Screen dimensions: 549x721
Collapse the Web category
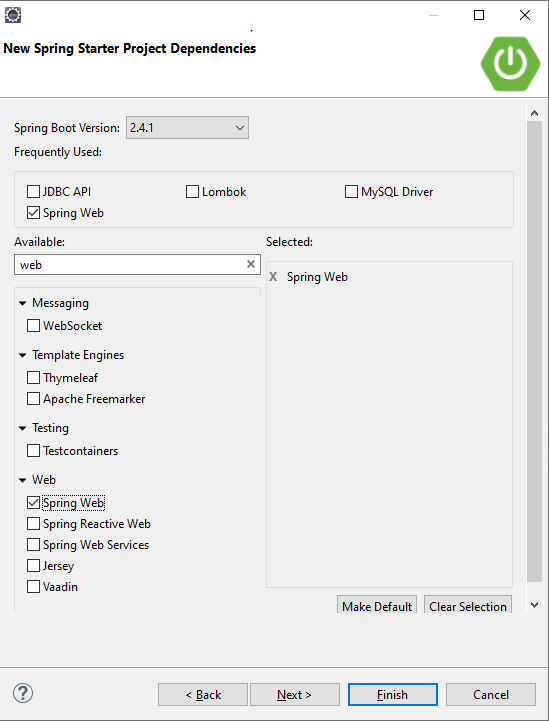coord(22,480)
